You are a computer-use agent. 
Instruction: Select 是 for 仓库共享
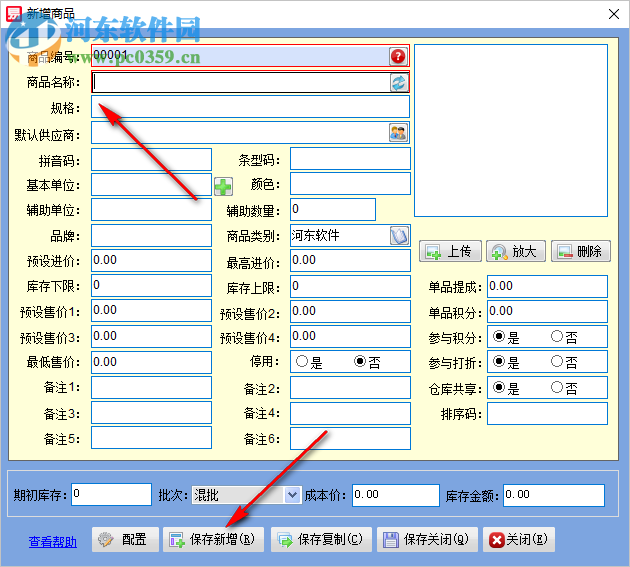(x=499, y=387)
